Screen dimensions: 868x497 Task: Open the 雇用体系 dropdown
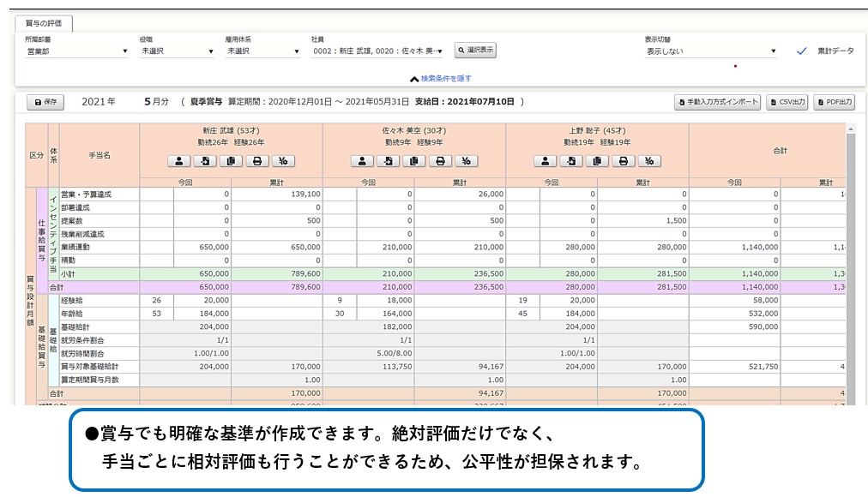click(262, 51)
